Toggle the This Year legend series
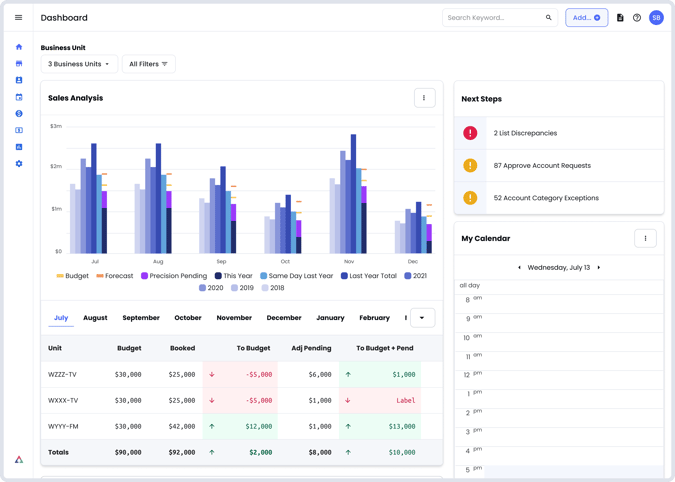Image resolution: width=675 pixels, height=482 pixels. click(x=234, y=276)
